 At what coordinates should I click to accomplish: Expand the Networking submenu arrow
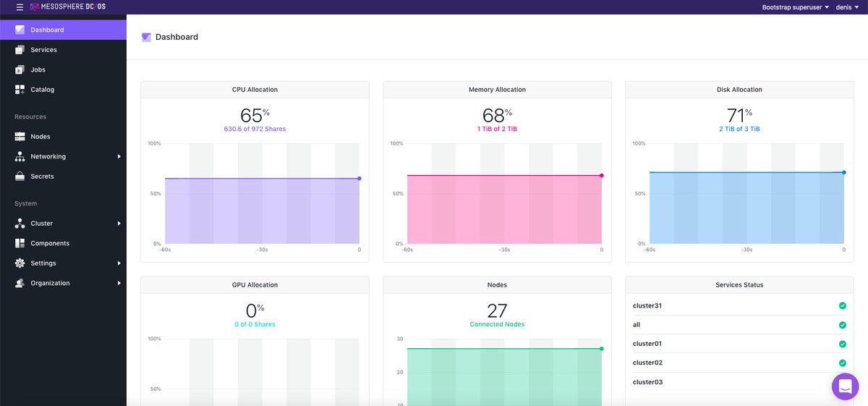pos(119,156)
